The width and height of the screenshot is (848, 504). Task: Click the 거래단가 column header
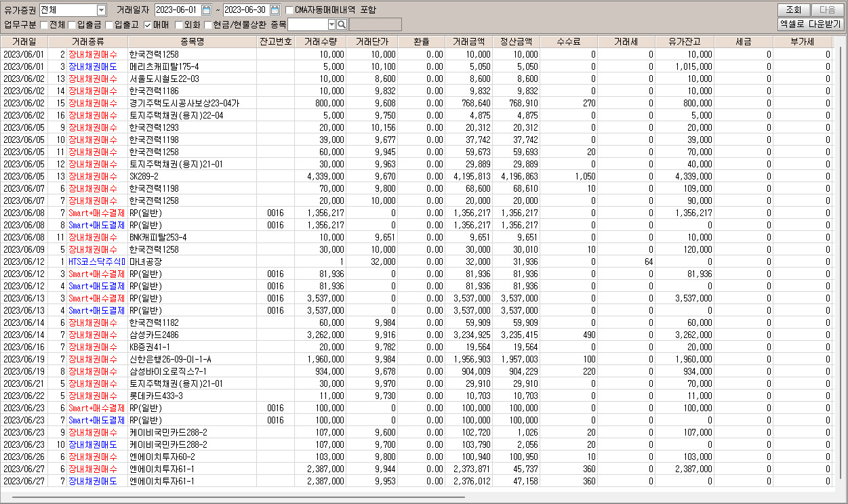(372, 42)
